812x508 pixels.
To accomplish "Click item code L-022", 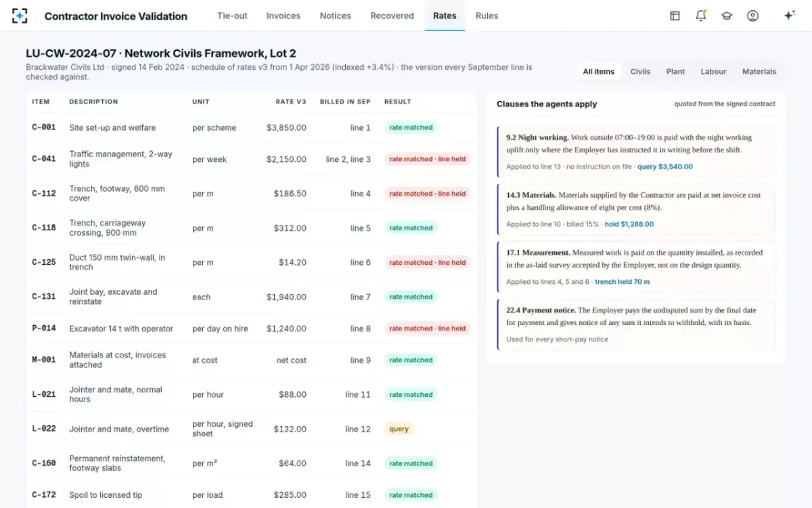I will coord(44,429).
